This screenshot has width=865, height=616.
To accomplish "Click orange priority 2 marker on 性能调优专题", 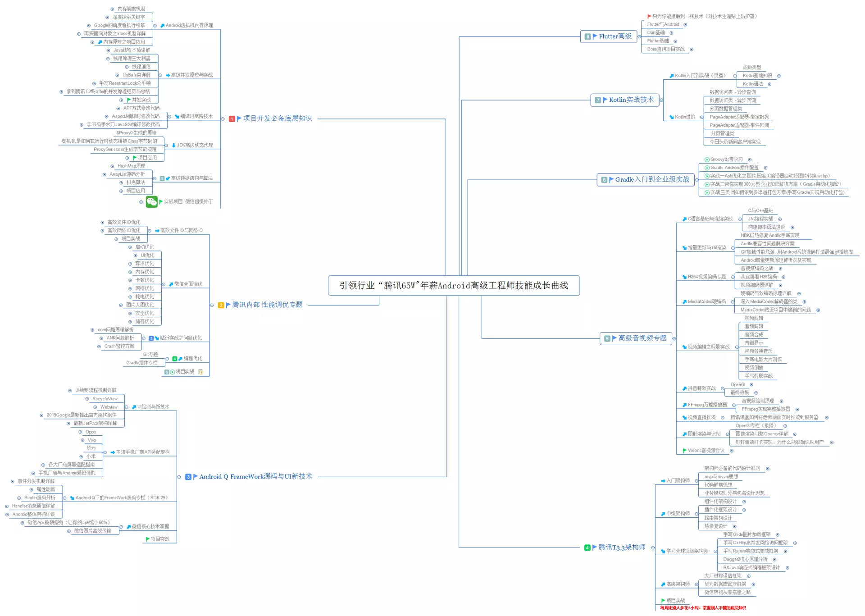I will 221,305.
